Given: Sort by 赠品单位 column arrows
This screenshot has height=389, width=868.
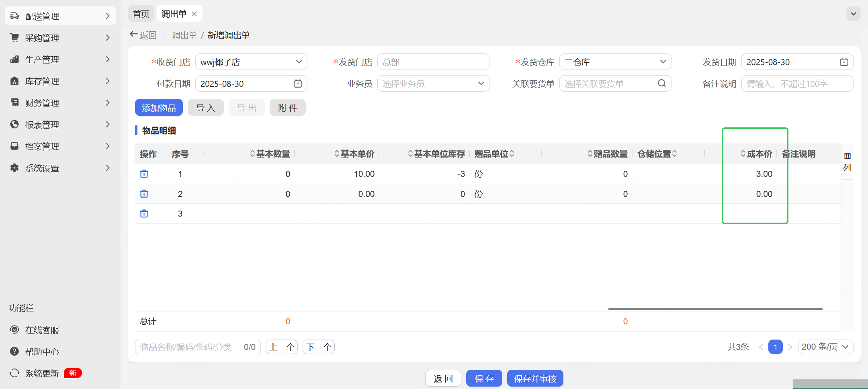Looking at the screenshot, I should point(512,154).
